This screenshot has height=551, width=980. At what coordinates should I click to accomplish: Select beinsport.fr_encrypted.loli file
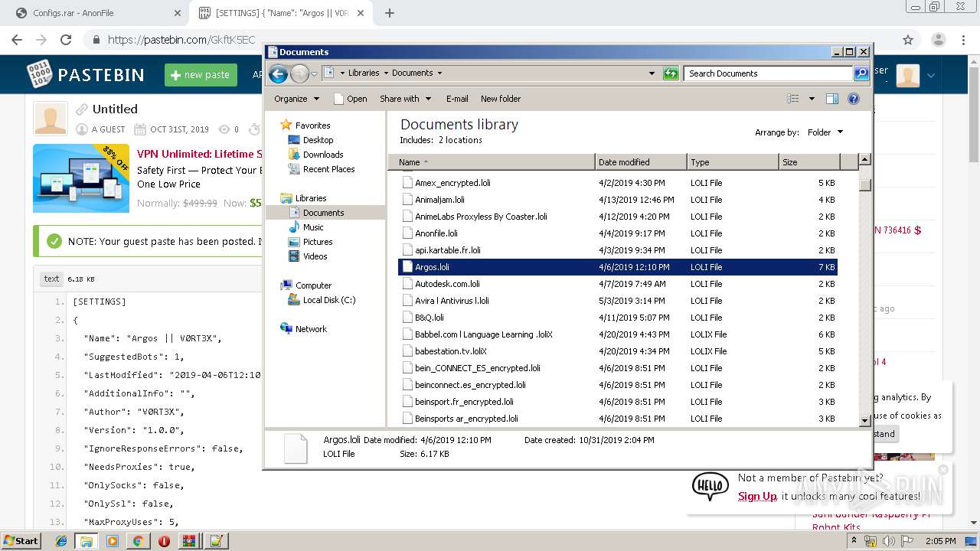(618, 402)
